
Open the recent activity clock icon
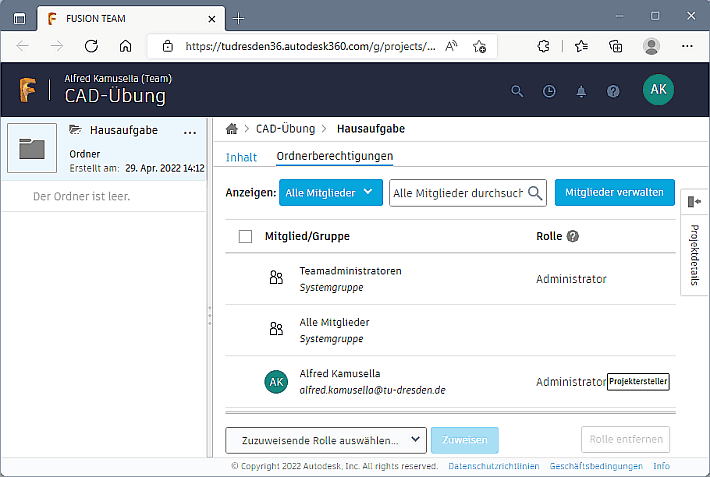click(549, 91)
